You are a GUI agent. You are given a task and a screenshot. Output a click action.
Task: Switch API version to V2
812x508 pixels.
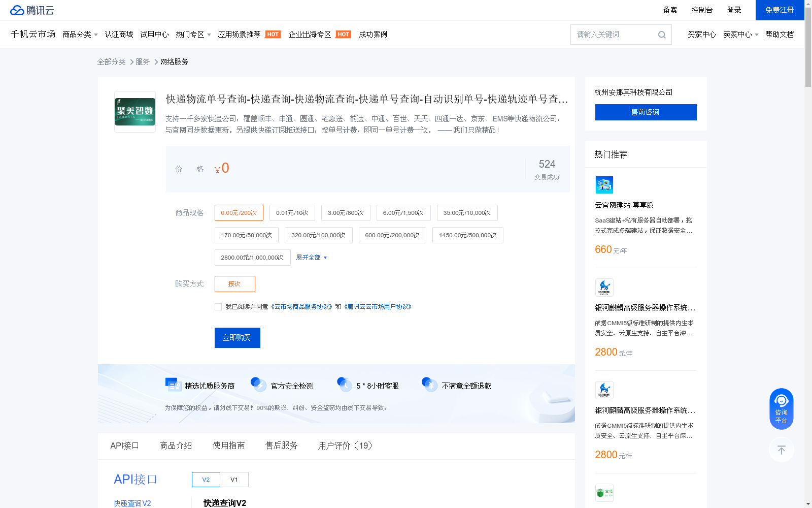click(206, 480)
